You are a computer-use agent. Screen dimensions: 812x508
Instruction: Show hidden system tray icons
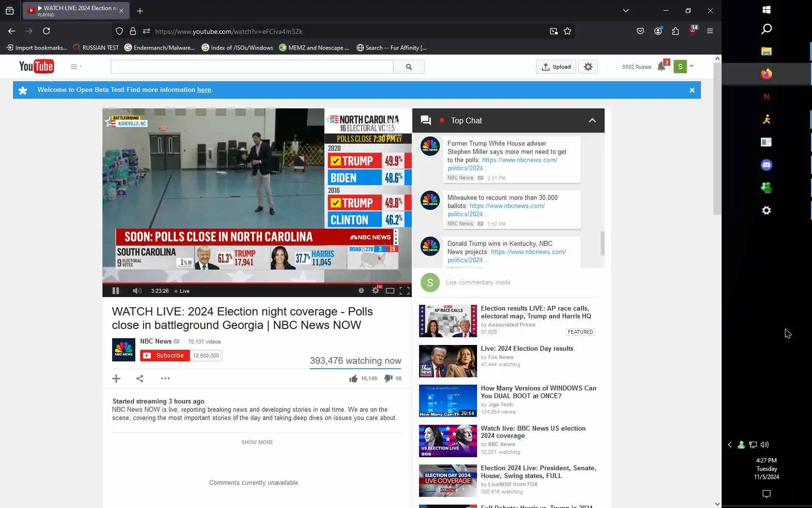(x=730, y=445)
